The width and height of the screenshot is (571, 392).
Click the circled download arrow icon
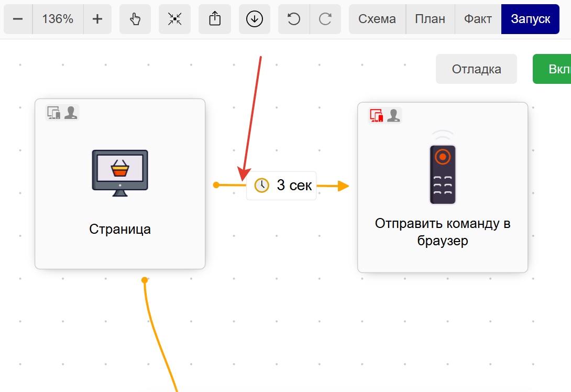coord(255,19)
